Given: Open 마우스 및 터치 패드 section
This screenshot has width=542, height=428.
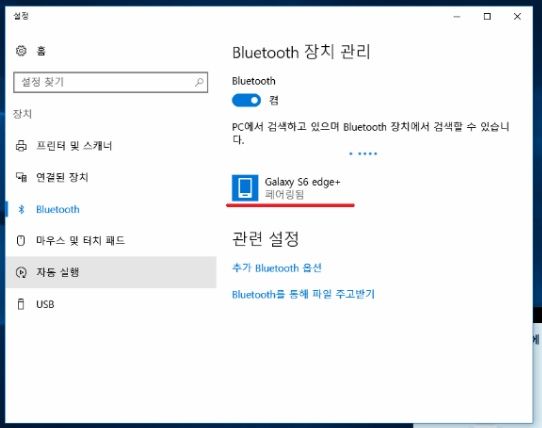Looking at the screenshot, I should point(81,240).
